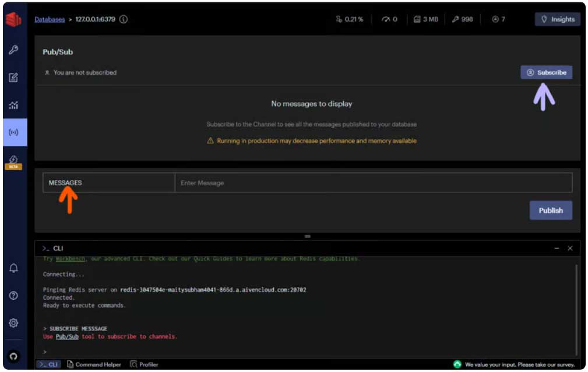Open the notifications bell icon

pyautogui.click(x=14, y=268)
